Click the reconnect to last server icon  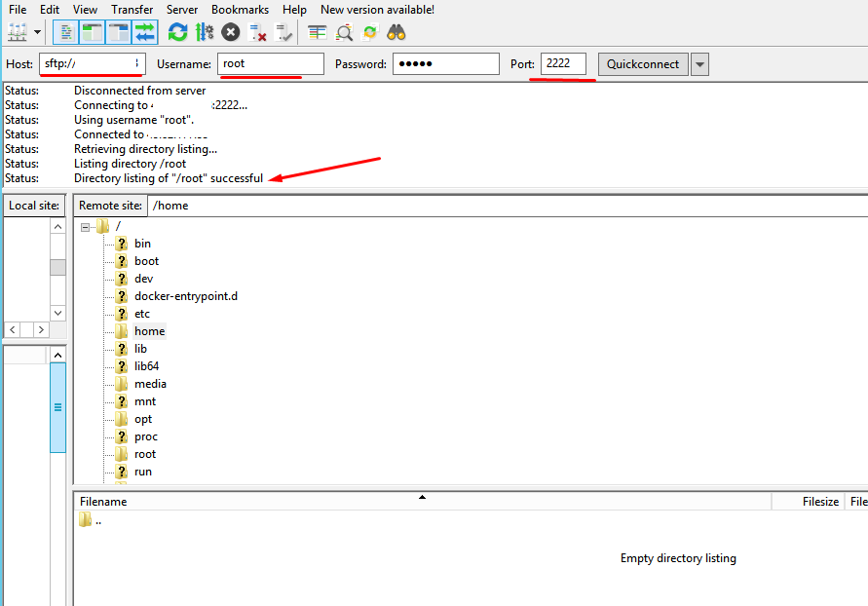click(x=284, y=32)
